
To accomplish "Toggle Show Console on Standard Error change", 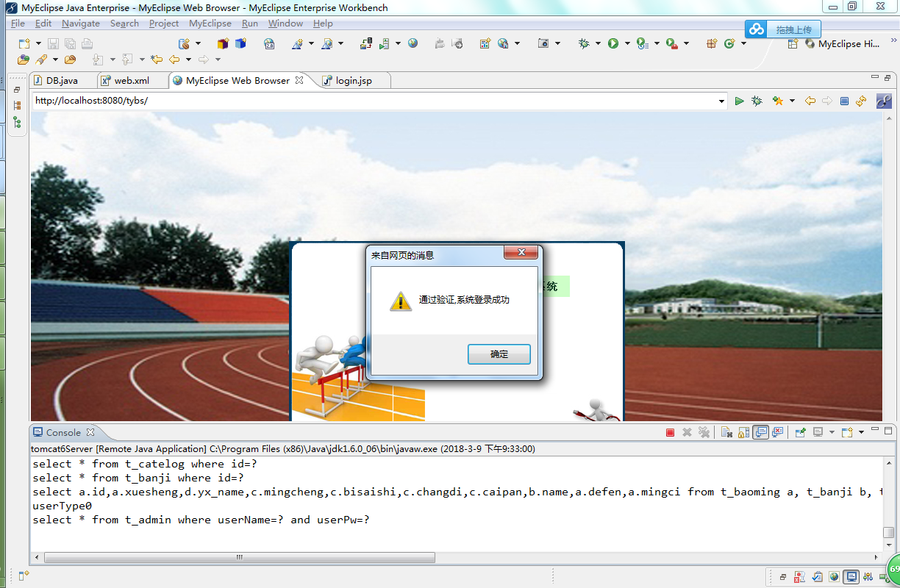I will click(777, 432).
